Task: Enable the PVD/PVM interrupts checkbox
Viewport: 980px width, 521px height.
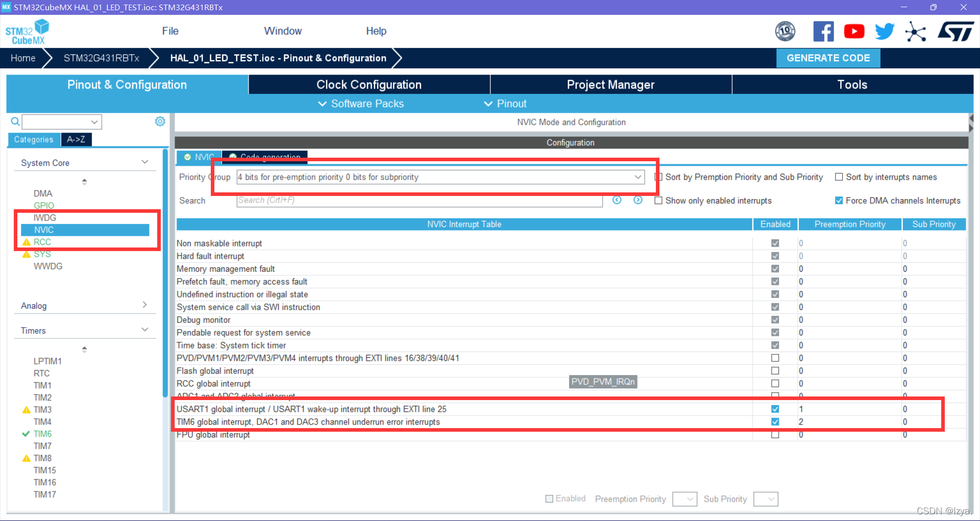Action: click(x=775, y=358)
